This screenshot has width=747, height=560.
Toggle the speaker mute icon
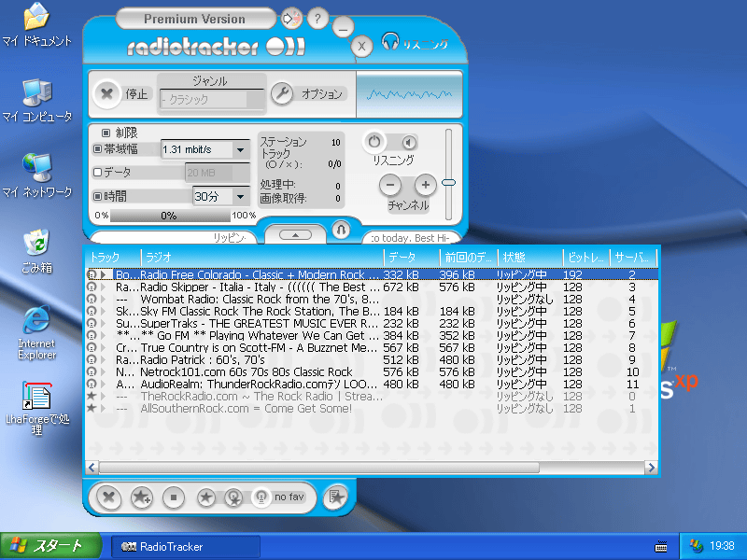(x=409, y=143)
